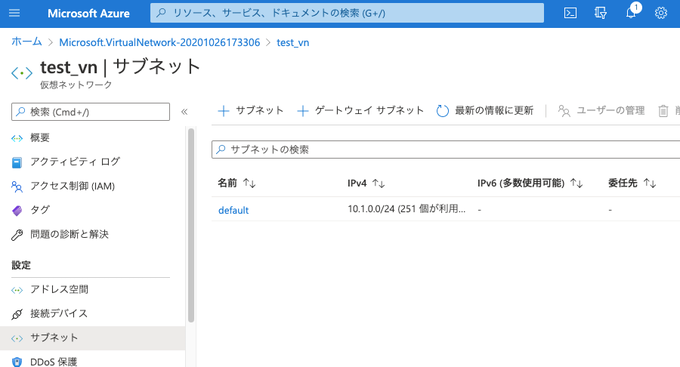Open Cloud Shell from top bar

(x=570, y=13)
